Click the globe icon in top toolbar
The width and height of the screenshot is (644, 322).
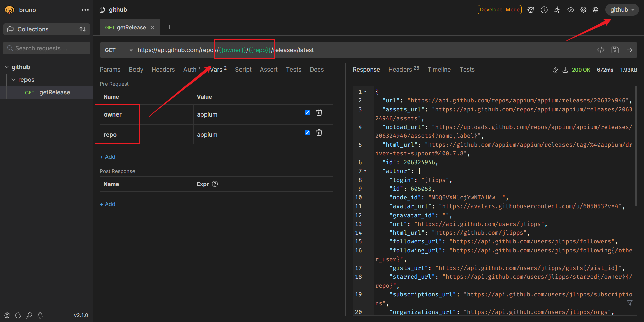(x=595, y=10)
